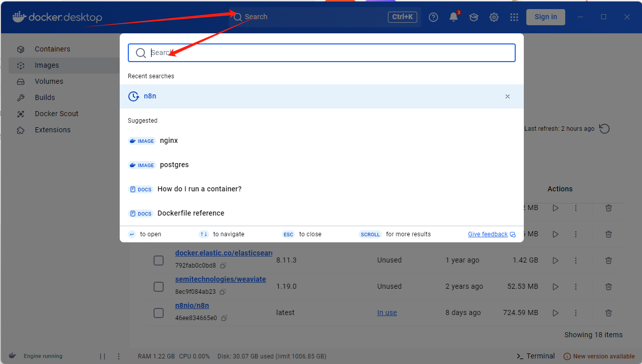642x364 pixels.
Task: Select suggested image nginx
Action: coord(322,141)
